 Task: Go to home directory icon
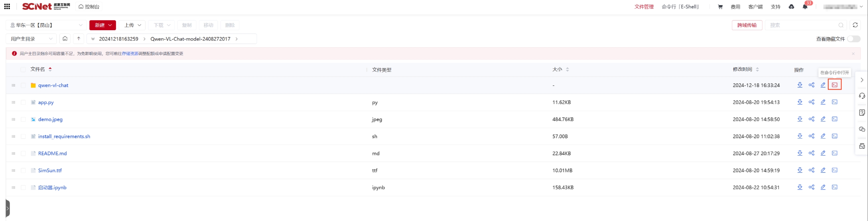65,39
